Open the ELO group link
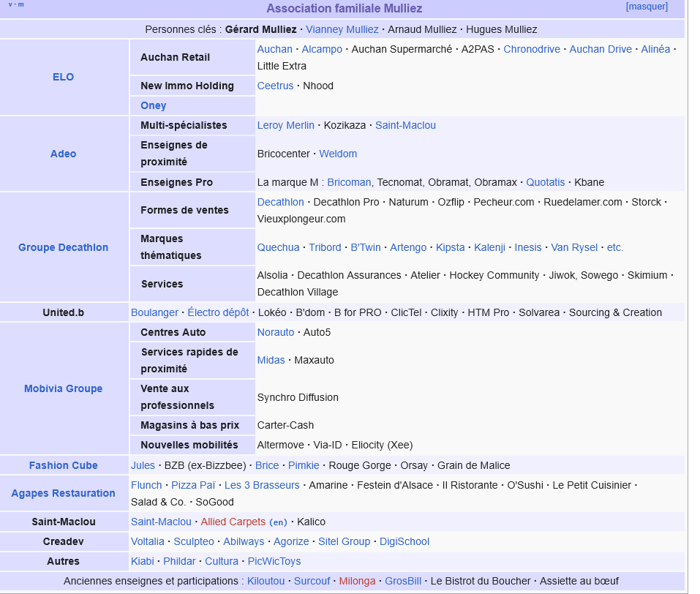The image size is (700, 594). pyautogui.click(x=63, y=77)
